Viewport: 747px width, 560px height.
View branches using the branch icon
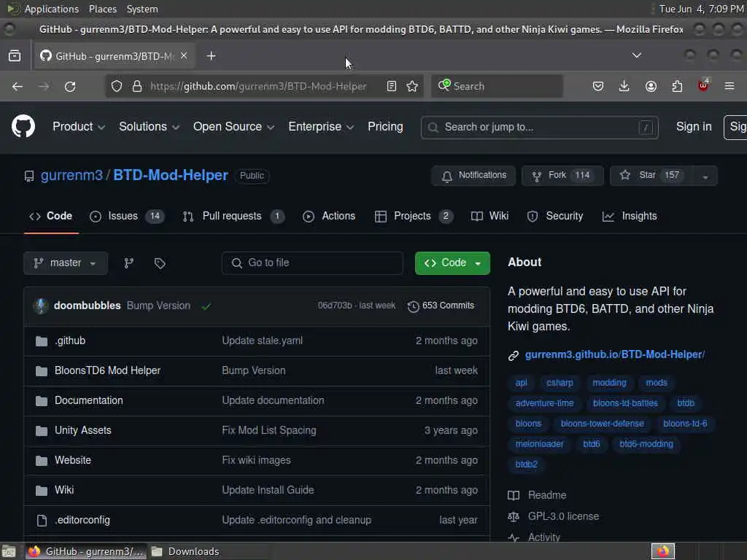point(128,262)
